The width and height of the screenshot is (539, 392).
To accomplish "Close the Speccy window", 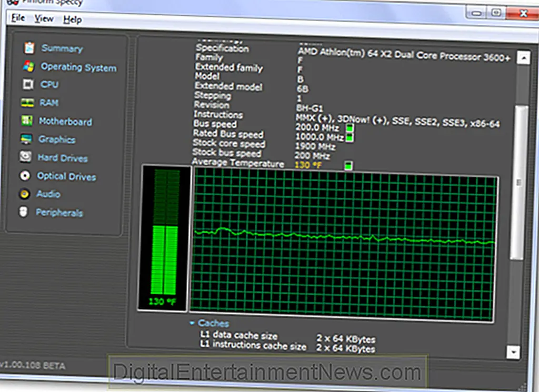I will (x=523, y=13).
